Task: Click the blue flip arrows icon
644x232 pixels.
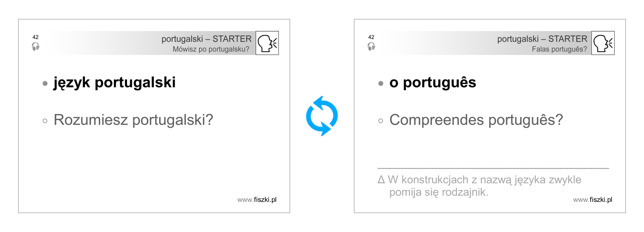Action: pyautogui.click(x=321, y=116)
